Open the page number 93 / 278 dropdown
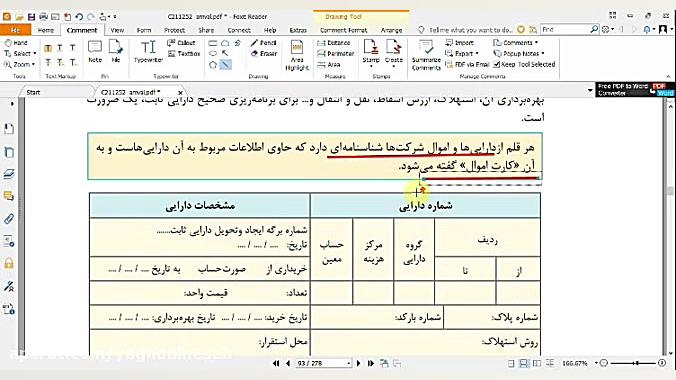 349,364
